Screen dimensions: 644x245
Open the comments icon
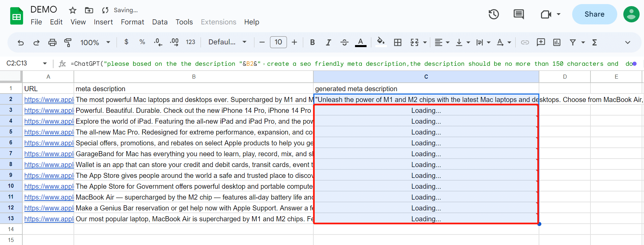click(518, 14)
